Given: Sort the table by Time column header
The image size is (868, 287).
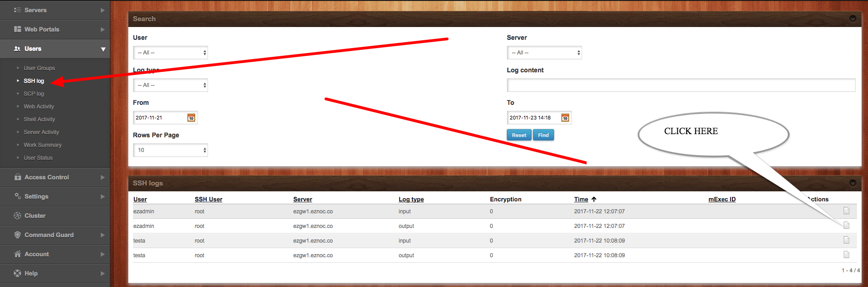Looking at the screenshot, I should click(581, 200).
